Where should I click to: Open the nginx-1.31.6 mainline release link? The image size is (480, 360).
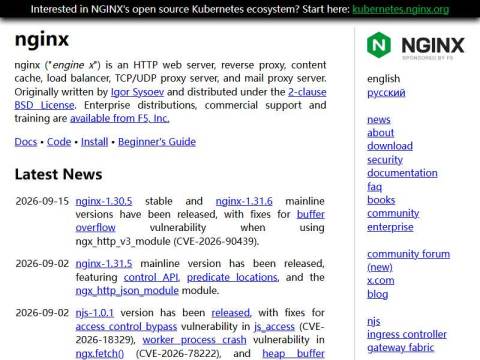click(244, 201)
